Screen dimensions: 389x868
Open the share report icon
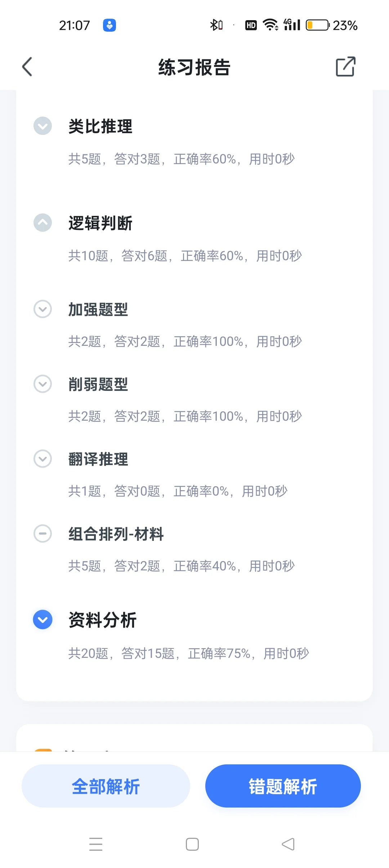345,67
